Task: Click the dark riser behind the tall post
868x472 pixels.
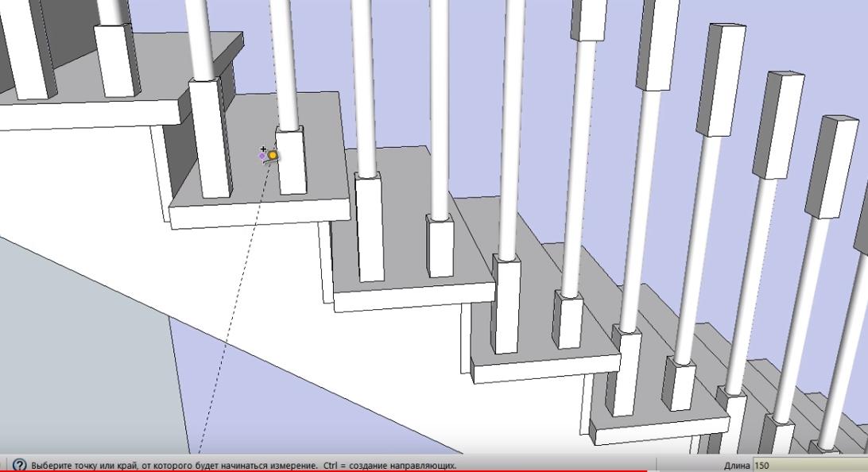Action: pyautogui.click(x=179, y=159)
